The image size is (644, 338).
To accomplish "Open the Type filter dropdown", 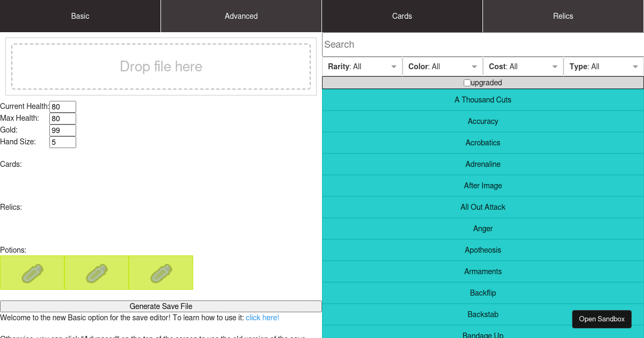I will click(603, 67).
